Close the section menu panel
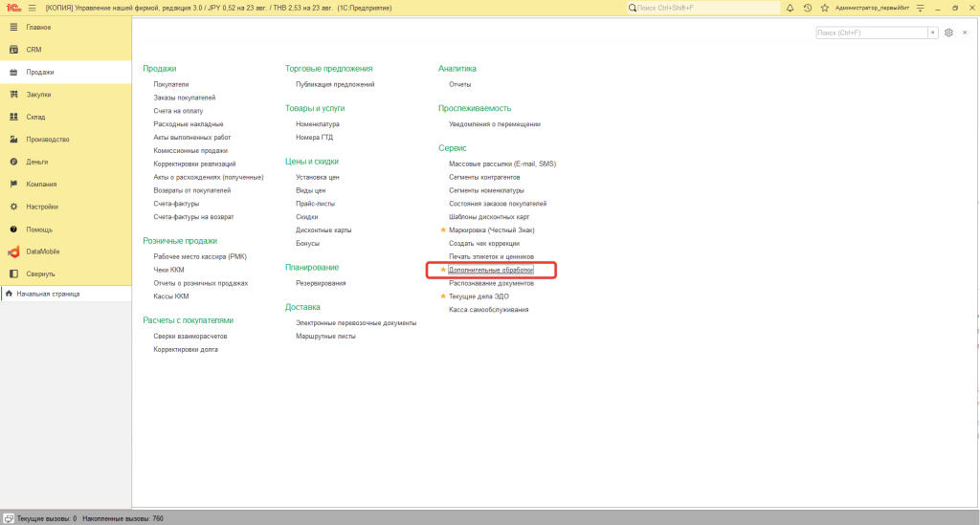 pos(965,33)
